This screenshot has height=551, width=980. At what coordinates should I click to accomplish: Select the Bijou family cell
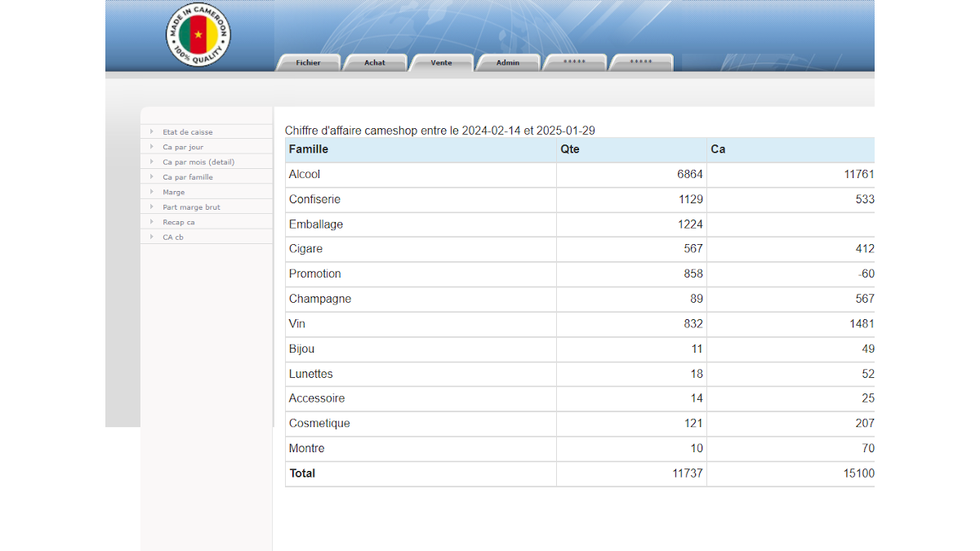coord(421,349)
